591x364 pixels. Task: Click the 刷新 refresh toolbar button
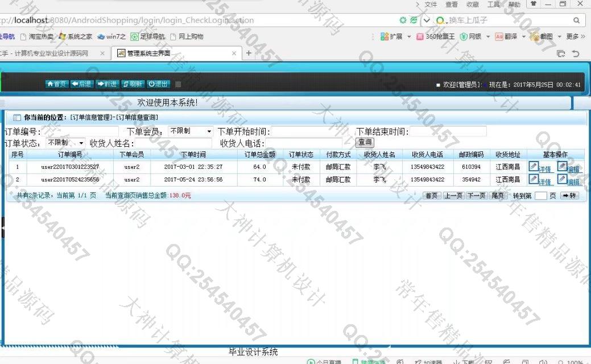tap(133, 84)
